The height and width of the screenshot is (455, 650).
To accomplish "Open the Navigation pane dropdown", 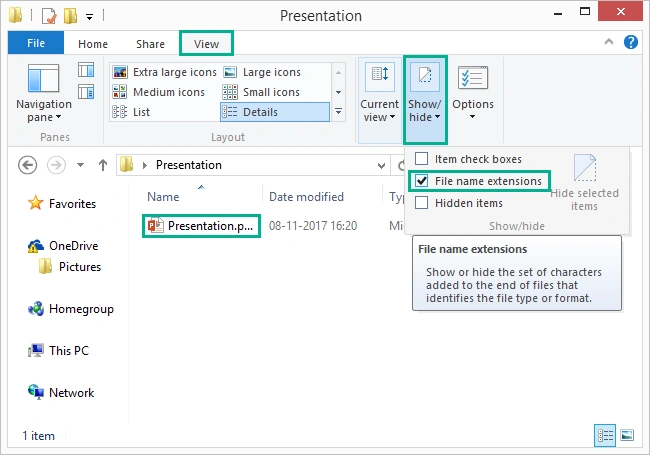I will (44, 93).
